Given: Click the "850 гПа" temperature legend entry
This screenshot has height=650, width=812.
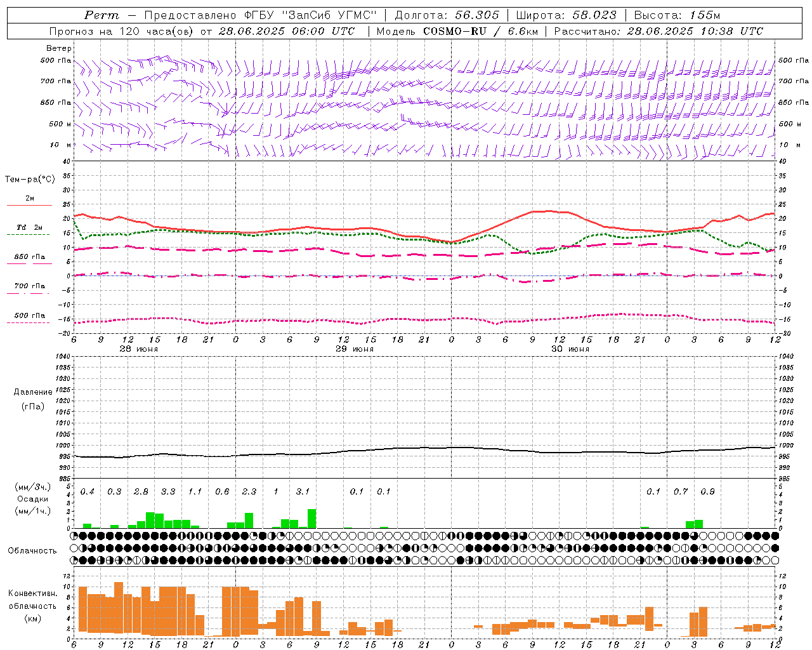Looking at the screenshot, I should tap(30, 256).
